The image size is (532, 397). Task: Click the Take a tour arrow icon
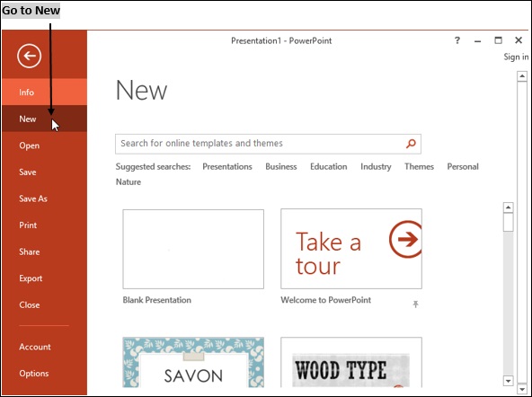pyautogui.click(x=406, y=239)
